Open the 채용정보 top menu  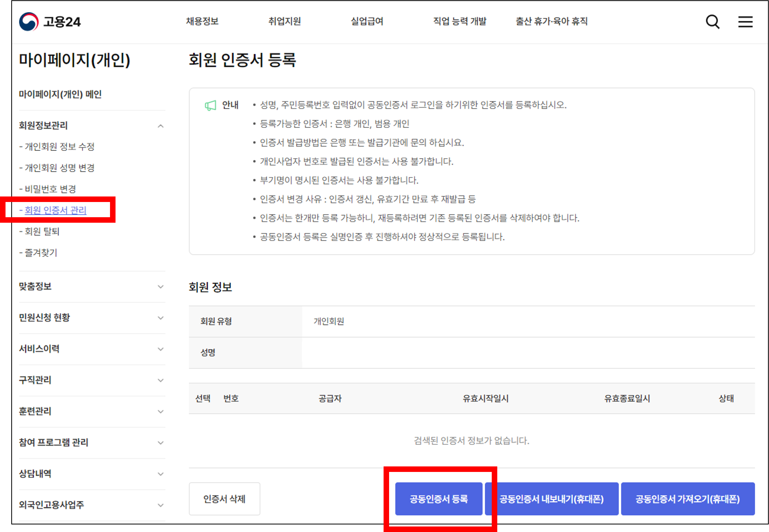pos(202,21)
